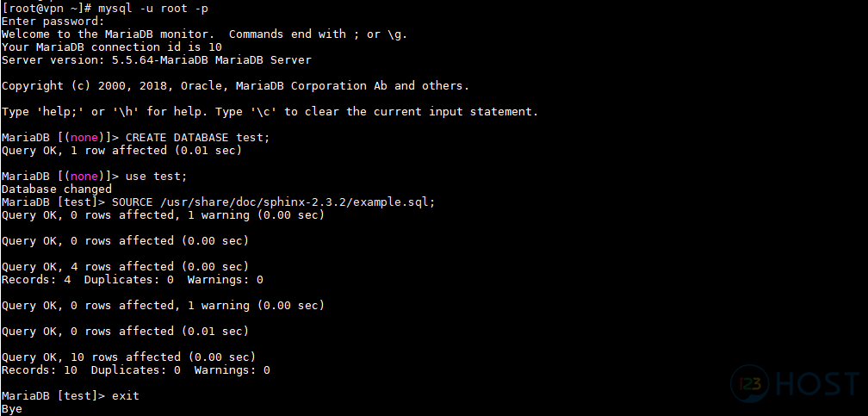Screen dimensions: 868x416
Task: Click the CREATE DATABASE test command
Action: [x=198, y=137]
